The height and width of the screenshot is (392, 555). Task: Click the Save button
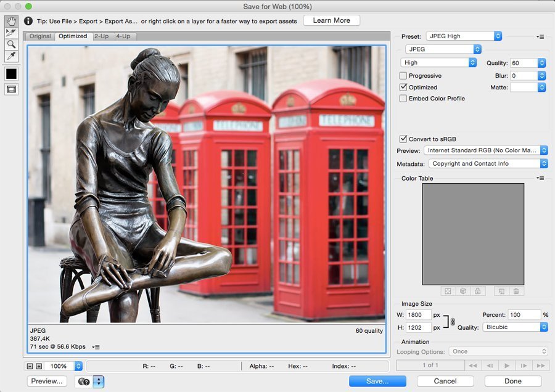[377, 381]
